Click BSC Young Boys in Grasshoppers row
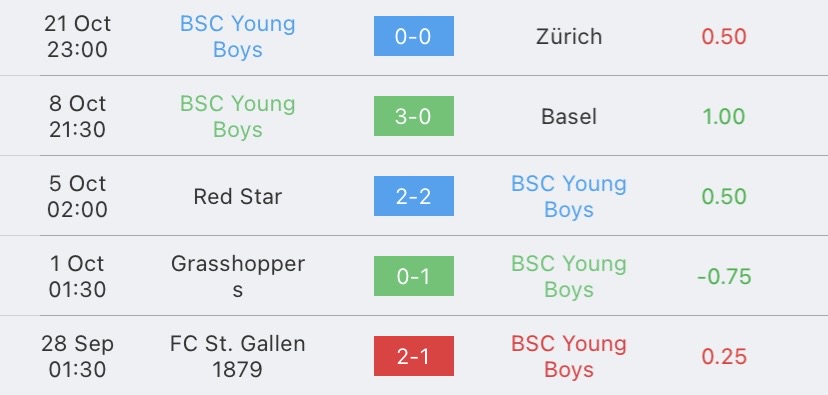Image resolution: width=828 pixels, height=395 pixels. (569, 276)
